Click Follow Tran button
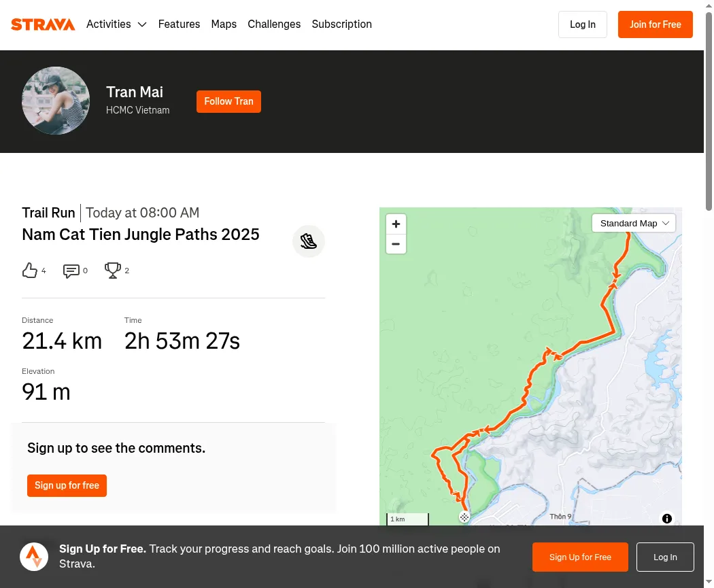Image resolution: width=714 pixels, height=588 pixels. tap(228, 101)
